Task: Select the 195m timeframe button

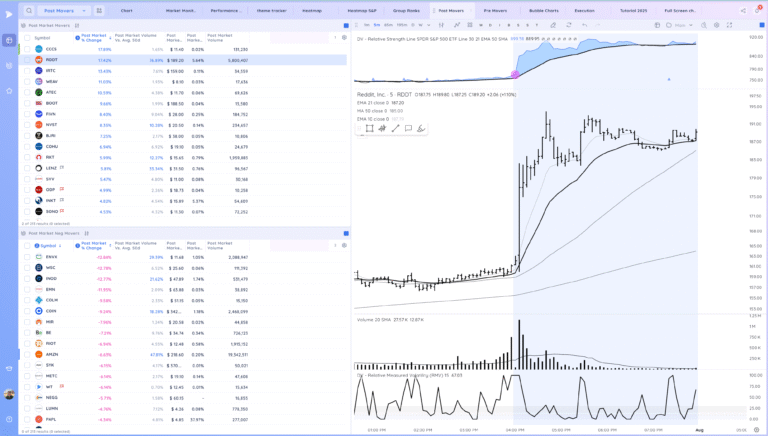Action: (402, 25)
